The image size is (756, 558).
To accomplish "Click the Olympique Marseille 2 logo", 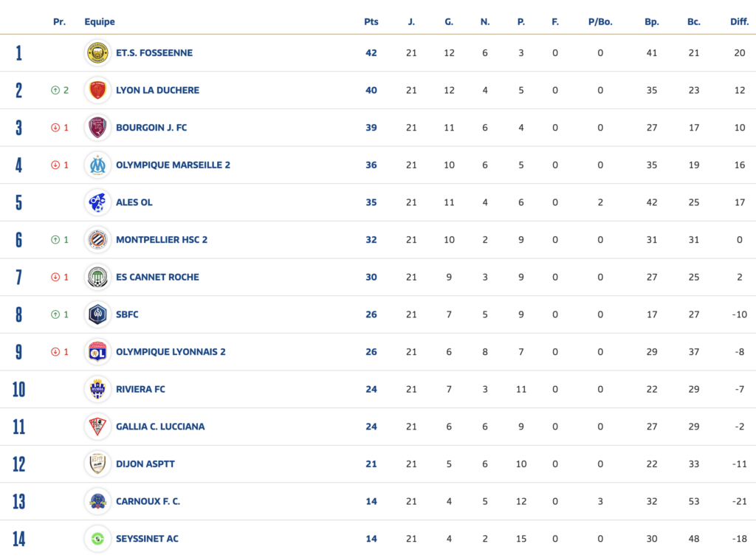I will pos(97,165).
